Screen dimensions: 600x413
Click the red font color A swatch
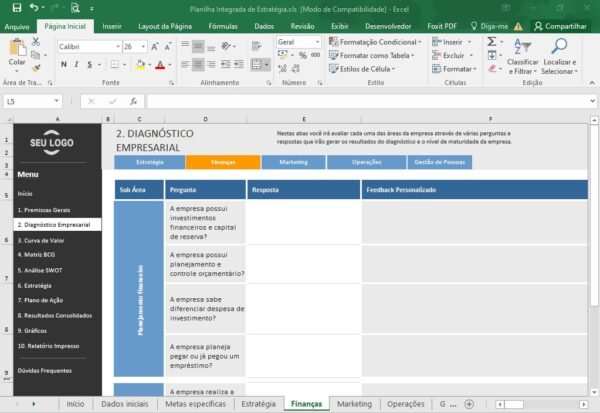160,65
